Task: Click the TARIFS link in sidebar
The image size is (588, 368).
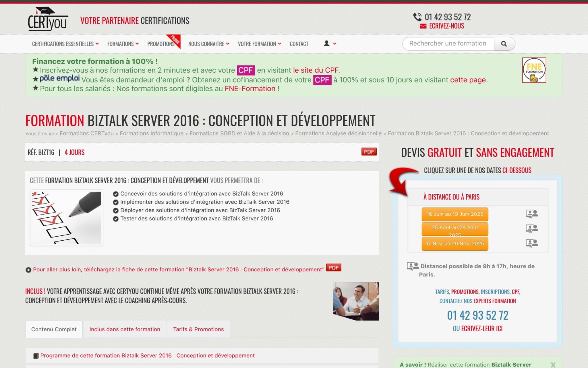Action: [x=442, y=292]
